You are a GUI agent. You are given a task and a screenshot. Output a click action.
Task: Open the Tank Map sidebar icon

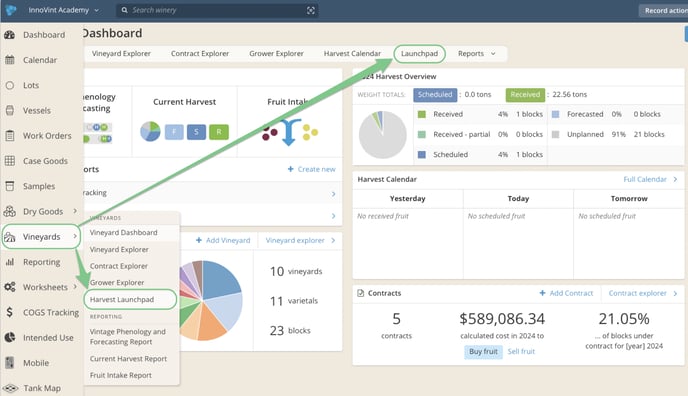coord(10,388)
